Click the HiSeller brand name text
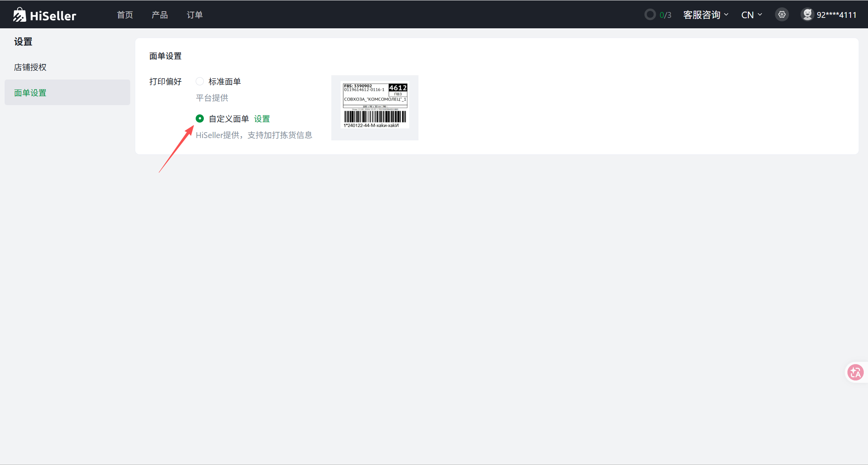The height and width of the screenshot is (465, 868). (53, 16)
